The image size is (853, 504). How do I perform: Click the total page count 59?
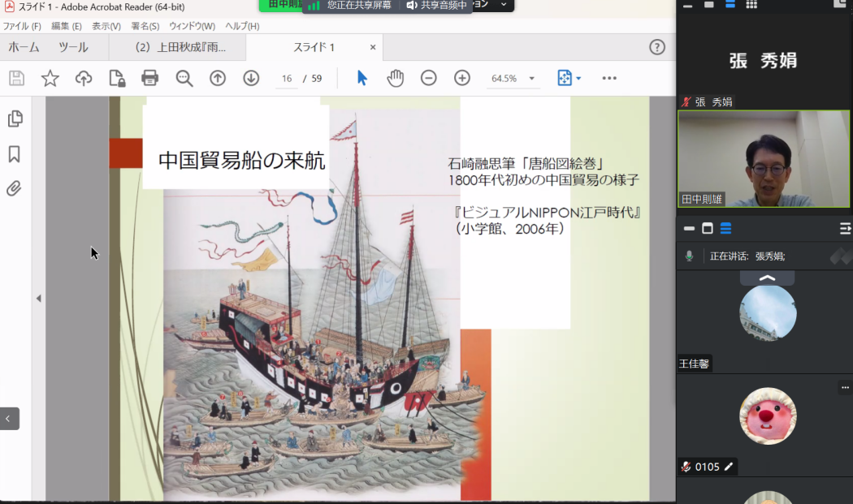click(317, 78)
